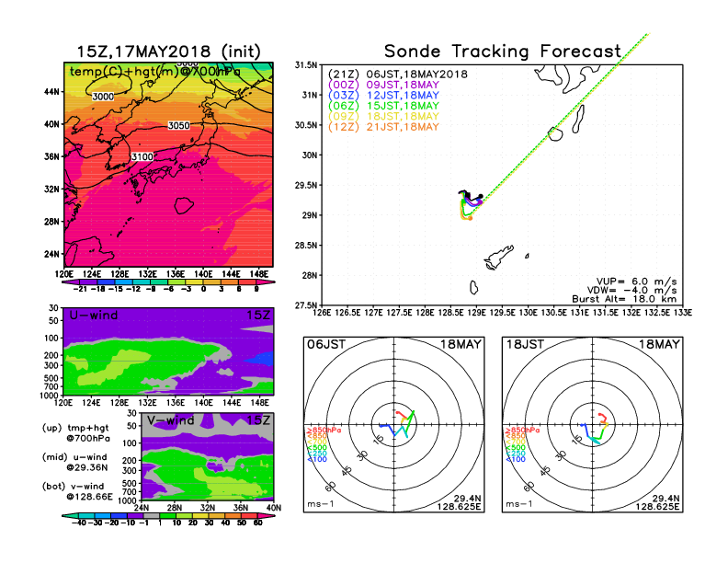Click the '06JST' hodograph title

pyautogui.click(x=326, y=344)
